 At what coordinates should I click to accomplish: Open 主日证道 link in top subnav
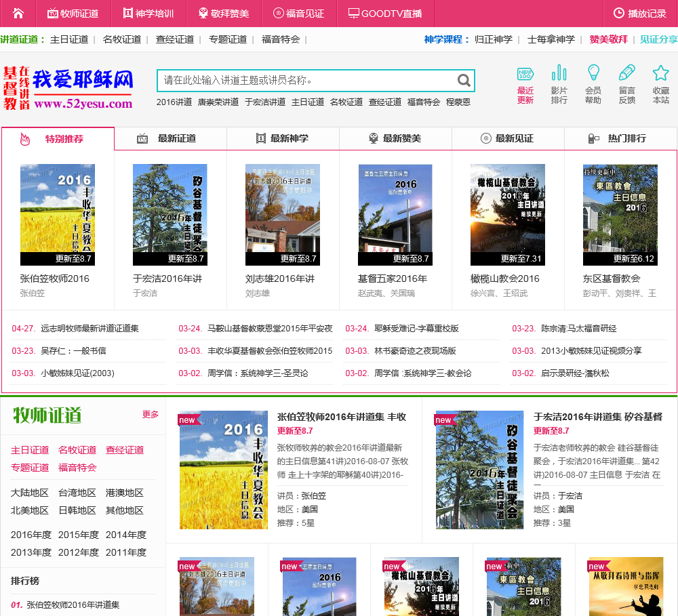tap(69, 39)
